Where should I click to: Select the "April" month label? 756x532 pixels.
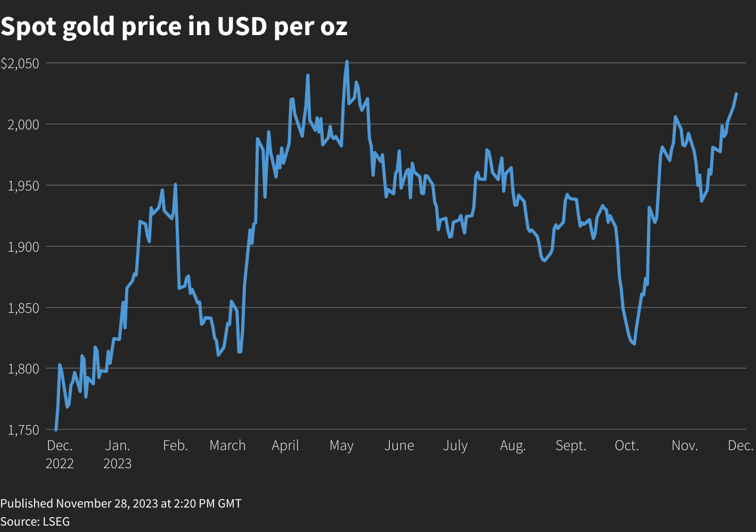coord(285,446)
